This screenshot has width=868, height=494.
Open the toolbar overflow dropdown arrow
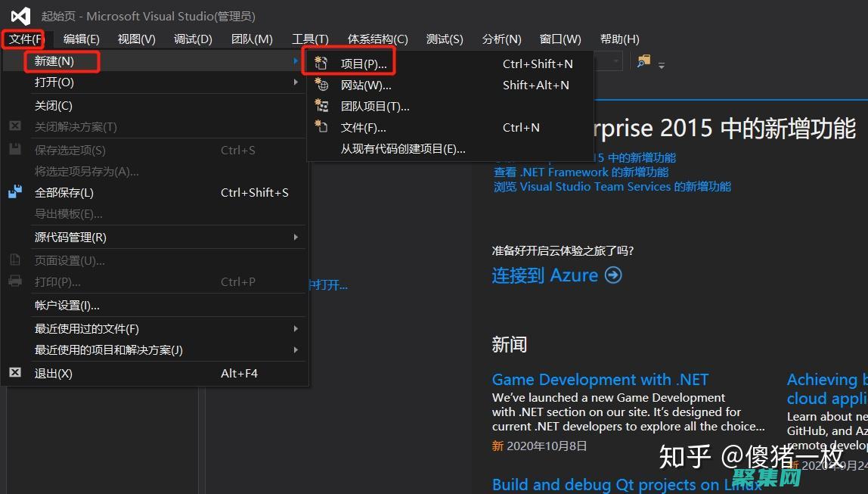point(662,64)
